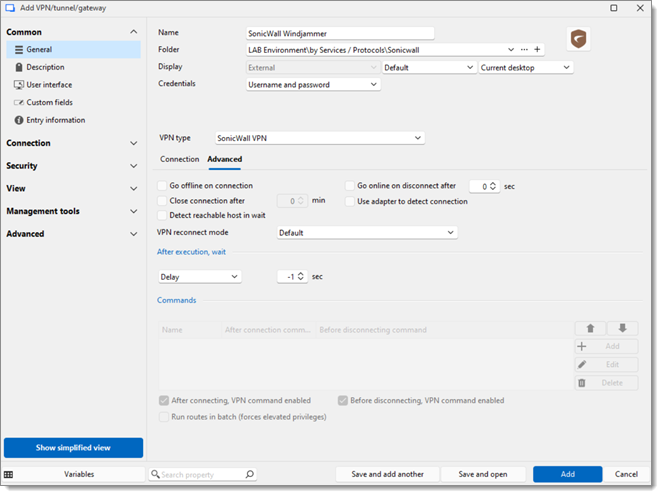
Task: Click the SonicWall entry icon image
Action: pyautogui.click(x=578, y=39)
